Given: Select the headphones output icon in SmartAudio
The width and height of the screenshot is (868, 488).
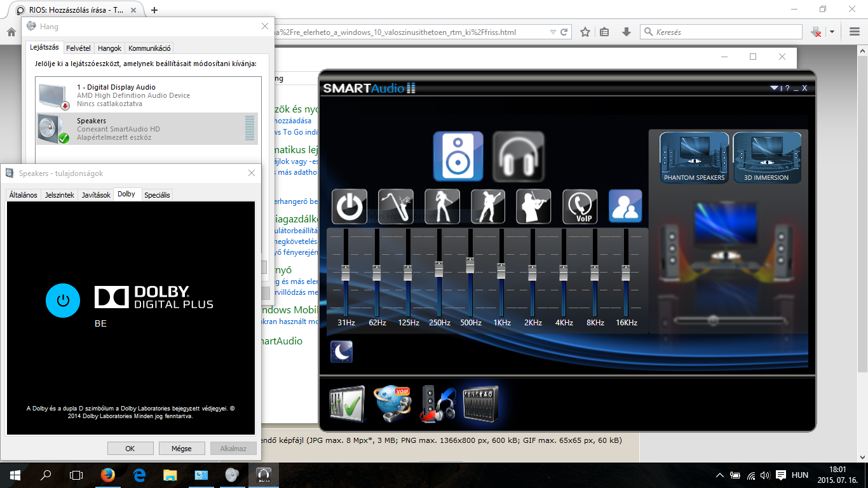Looking at the screenshot, I should coord(519,156).
